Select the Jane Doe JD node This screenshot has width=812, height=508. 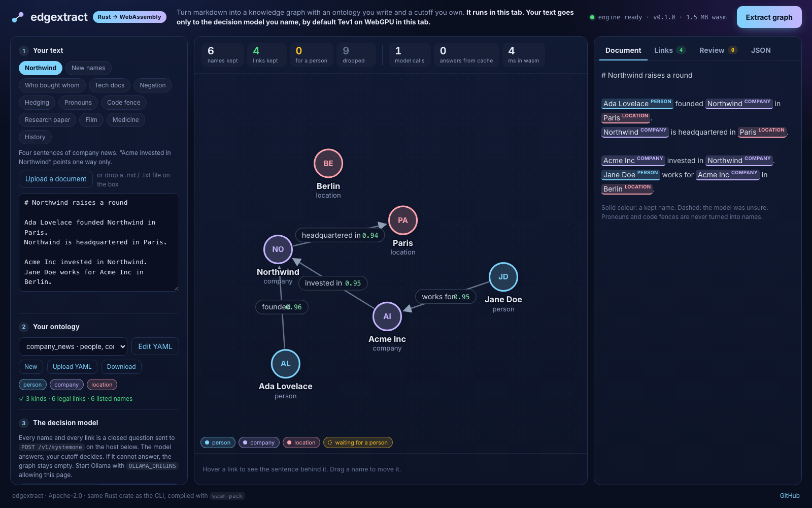pyautogui.click(x=503, y=277)
